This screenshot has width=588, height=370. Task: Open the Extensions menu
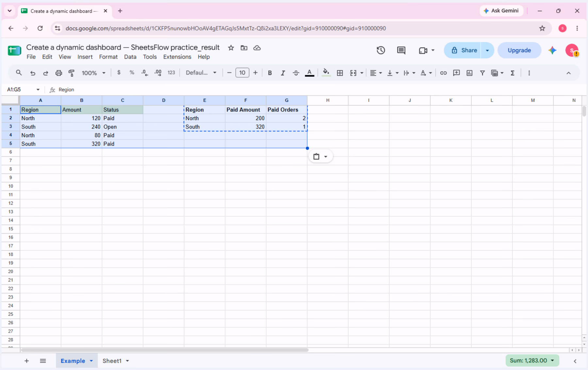(177, 57)
